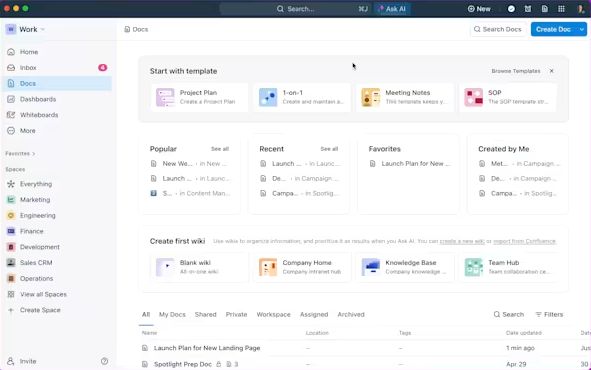Screen dimensions: 591x370
Task: Click the help question mark icon
Action: click(x=104, y=361)
